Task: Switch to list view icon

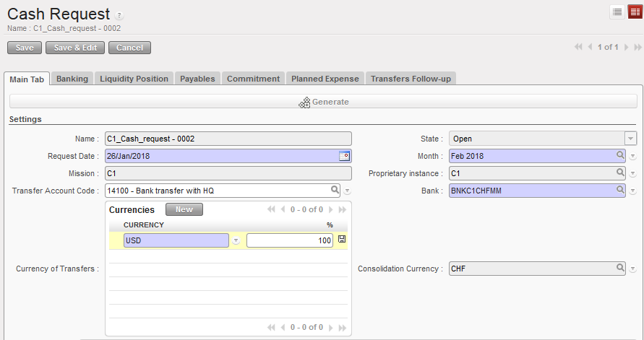Action: pos(617,12)
